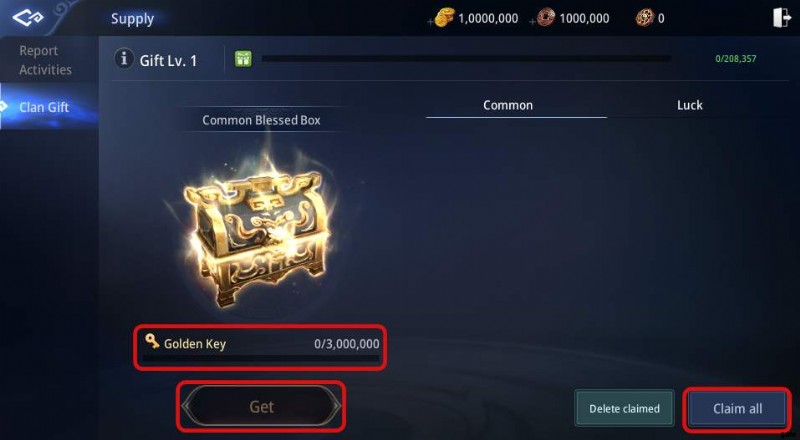Click the Common Blessed Box label
The height and width of the screenshot is (440, 800).
261,120
